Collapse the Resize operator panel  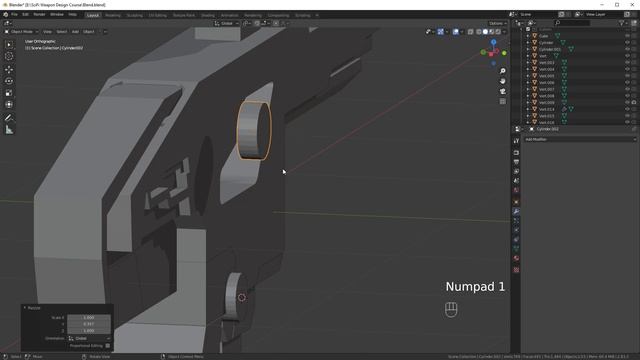tap(25, 308)
